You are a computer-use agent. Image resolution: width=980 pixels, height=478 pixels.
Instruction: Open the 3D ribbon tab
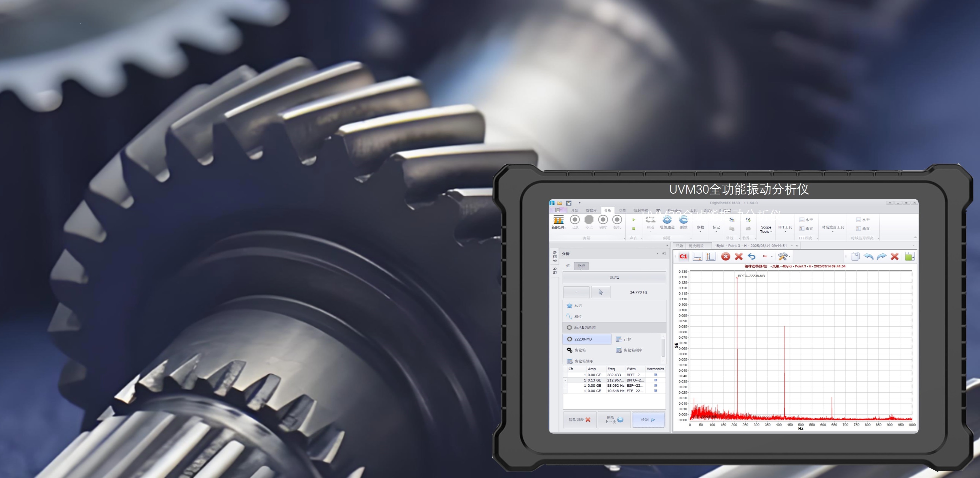click(658, 210)
